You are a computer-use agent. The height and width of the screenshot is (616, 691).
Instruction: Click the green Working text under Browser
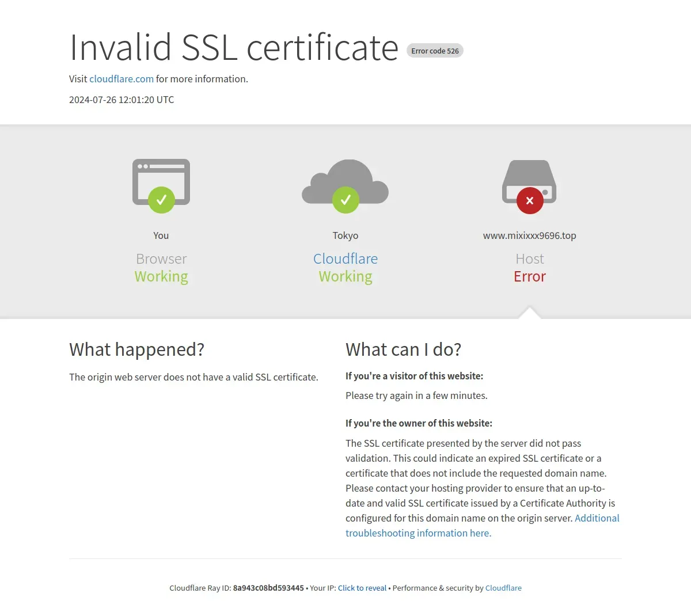(161, 276)
